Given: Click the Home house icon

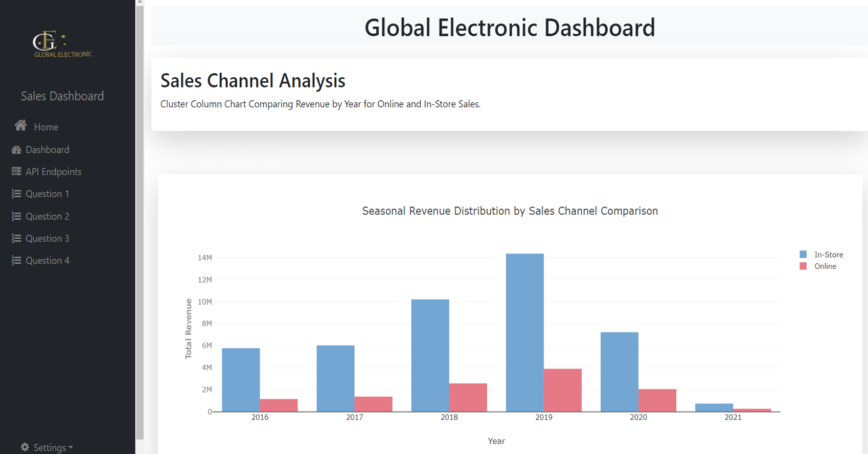Looking at the screenshot, I should (20, 126).
